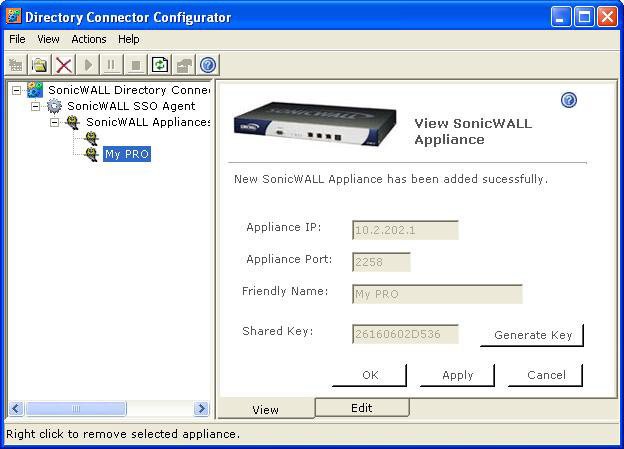Click the tree scrollbar left arrow
624x449 pixels.
(16, 408)
